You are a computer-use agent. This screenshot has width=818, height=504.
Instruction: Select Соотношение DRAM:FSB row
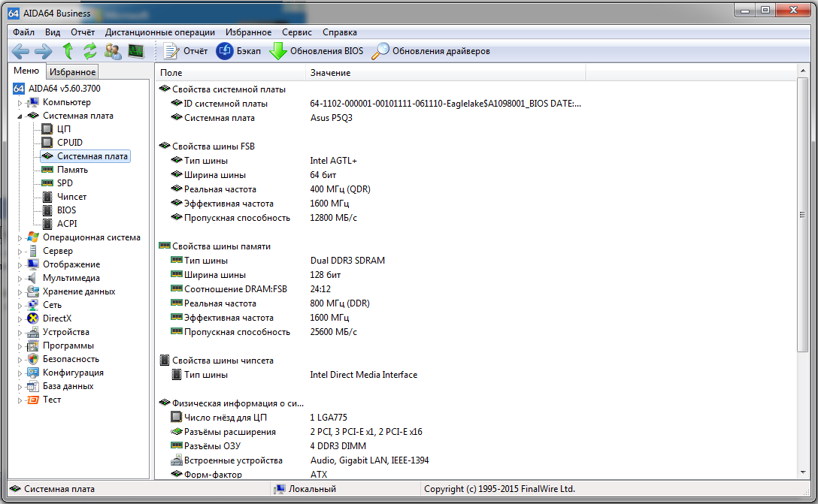click(250, 288)
